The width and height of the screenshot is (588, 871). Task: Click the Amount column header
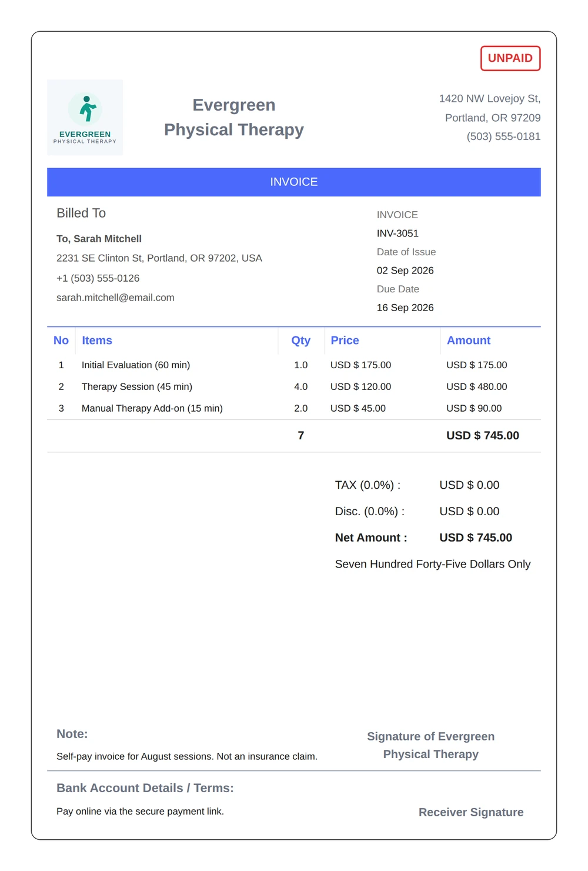pyautogui.click(x=469, y=341)
